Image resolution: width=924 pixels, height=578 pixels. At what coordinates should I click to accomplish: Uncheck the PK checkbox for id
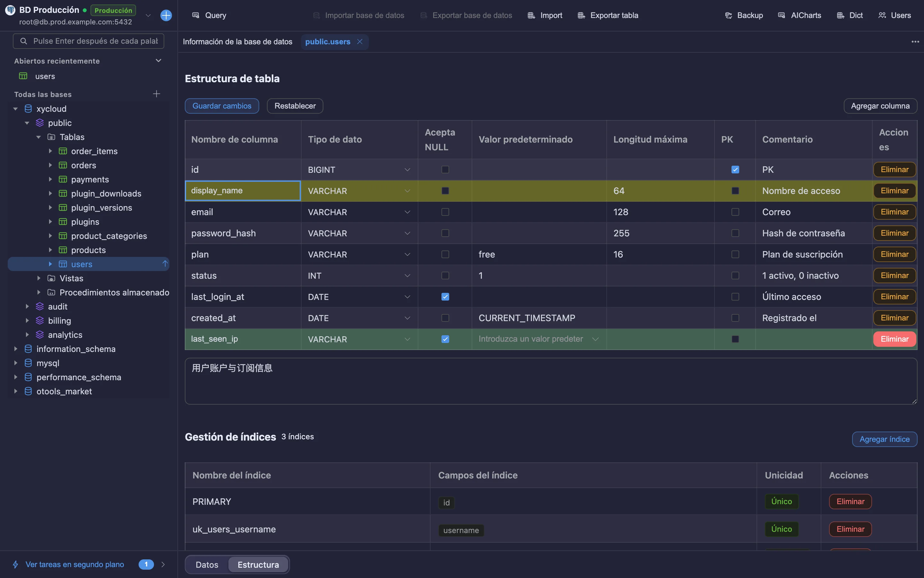coord(735,169)
